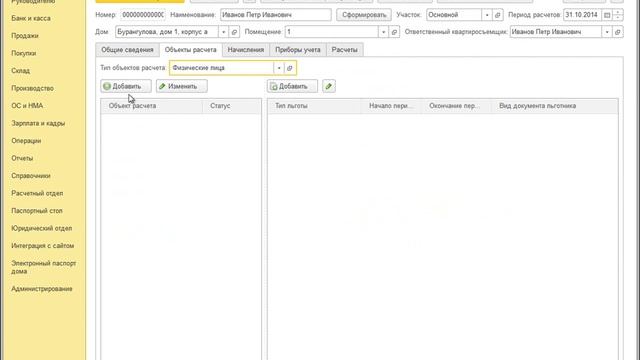Image resolution: width=640 pixels, height=360 pixels.
Task: Click the Наименование input field
Action: (276, 15)
